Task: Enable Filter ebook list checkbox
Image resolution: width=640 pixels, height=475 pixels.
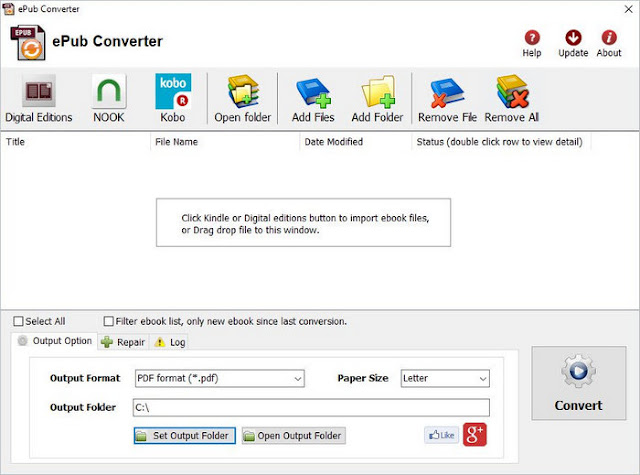Action: click(x=109, y=321)
